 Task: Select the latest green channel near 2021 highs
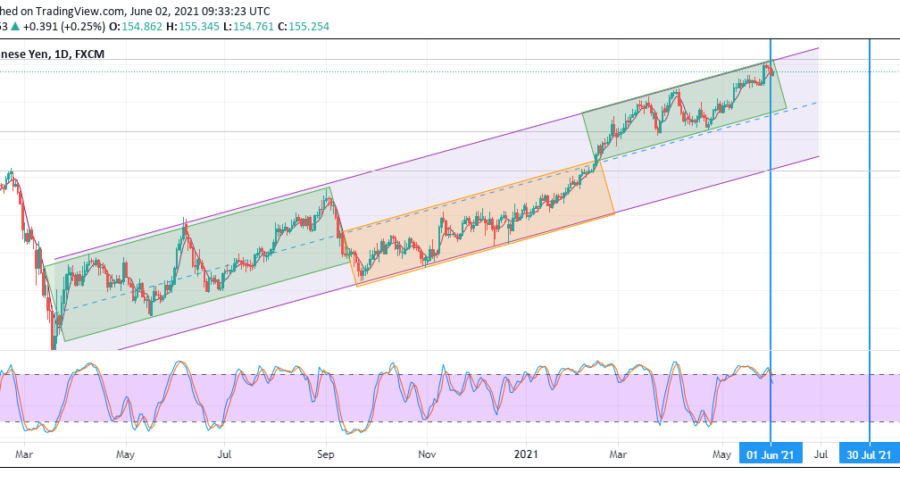(683, 109)
